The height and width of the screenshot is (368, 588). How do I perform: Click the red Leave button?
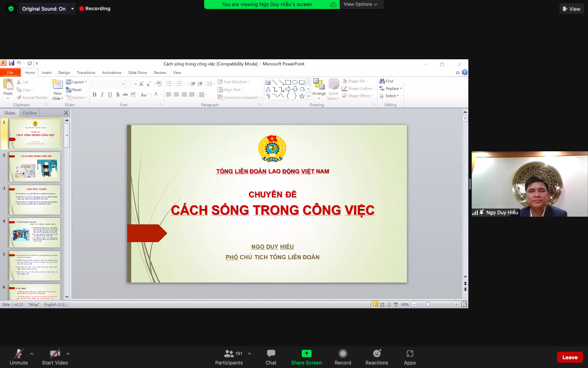point(570,357)
